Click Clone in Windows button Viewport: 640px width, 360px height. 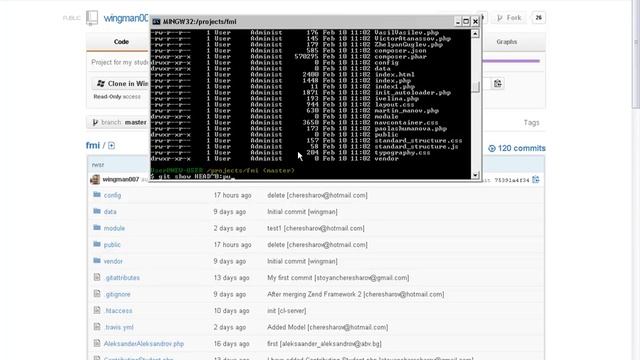[121, 84]
